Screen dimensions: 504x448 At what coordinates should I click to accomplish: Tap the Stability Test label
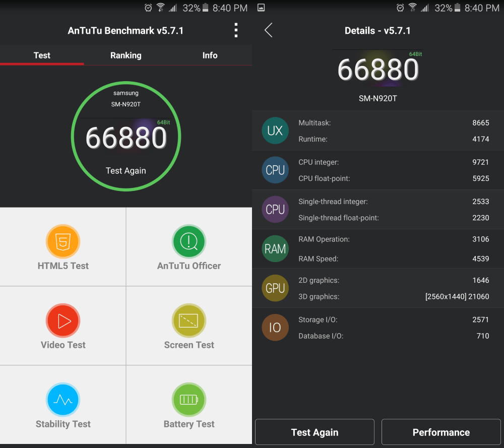63,424
